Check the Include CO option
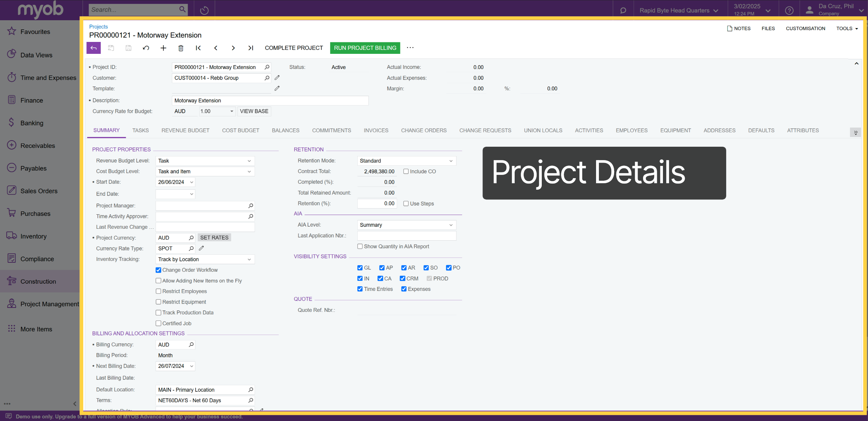 point(406,172)
